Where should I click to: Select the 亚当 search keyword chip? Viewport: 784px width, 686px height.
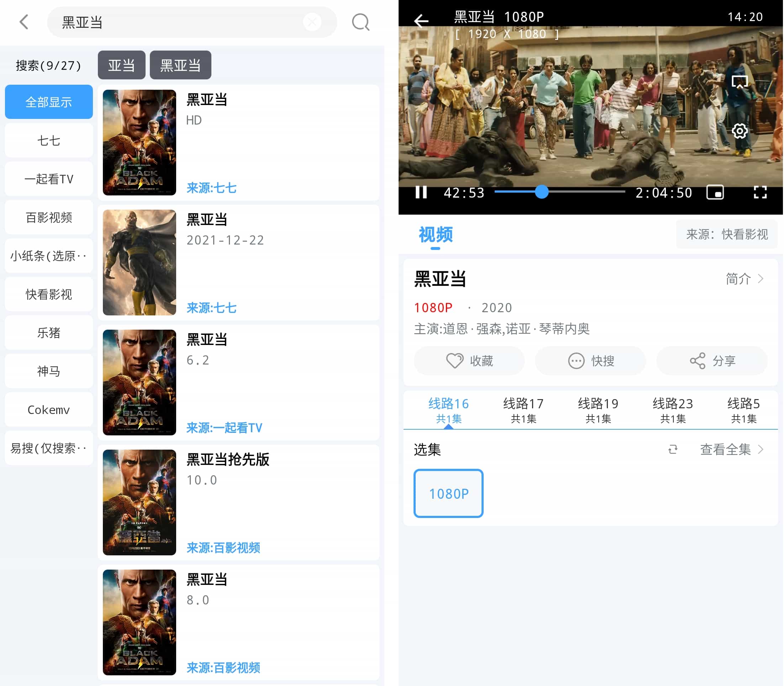(121, 65)
